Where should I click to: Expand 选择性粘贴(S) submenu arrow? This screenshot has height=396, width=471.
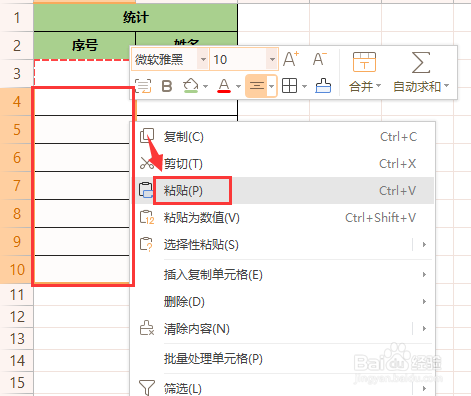tap(424, 245)
